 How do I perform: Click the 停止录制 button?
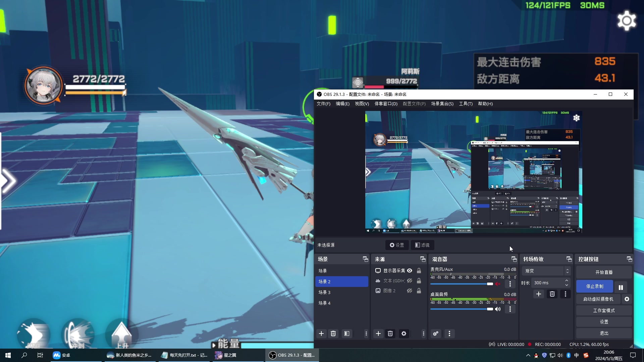594,287
